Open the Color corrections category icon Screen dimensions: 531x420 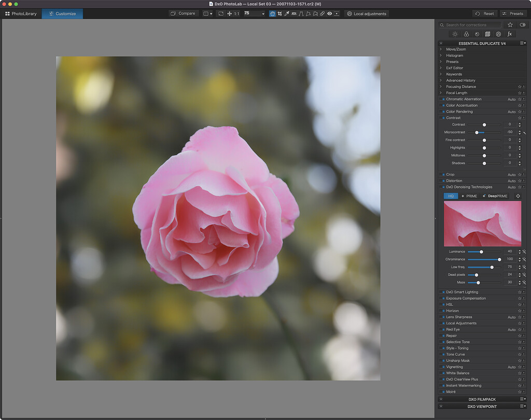pyautogui.click(x=467, y=34)
